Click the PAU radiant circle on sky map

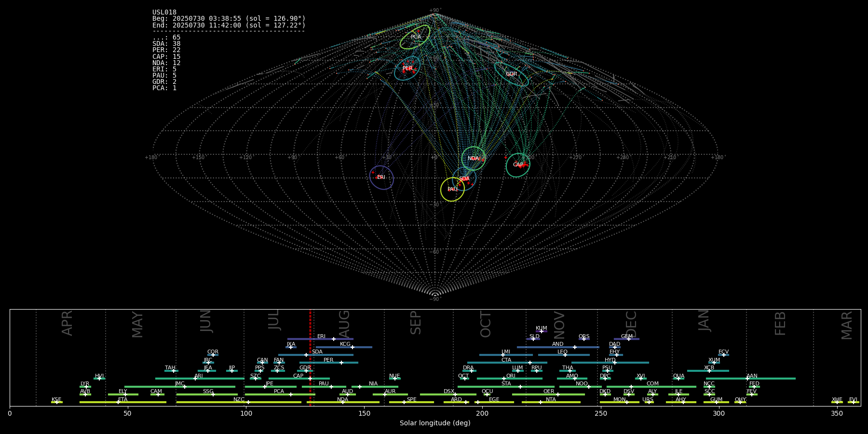pyautogui.click(x=452, y=190)
